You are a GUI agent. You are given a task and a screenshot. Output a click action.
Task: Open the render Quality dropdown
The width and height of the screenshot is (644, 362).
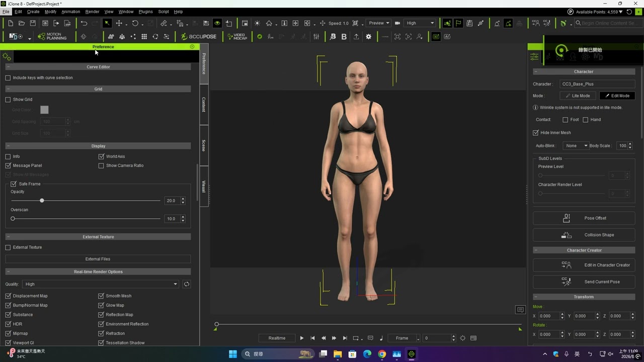[x=101, y=284]
